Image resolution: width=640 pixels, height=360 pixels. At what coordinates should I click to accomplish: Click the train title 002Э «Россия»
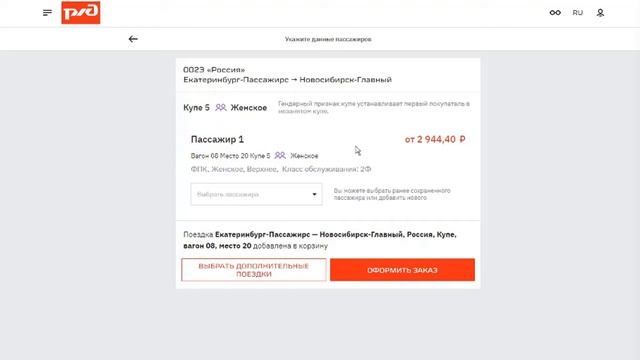pos(214,70)
